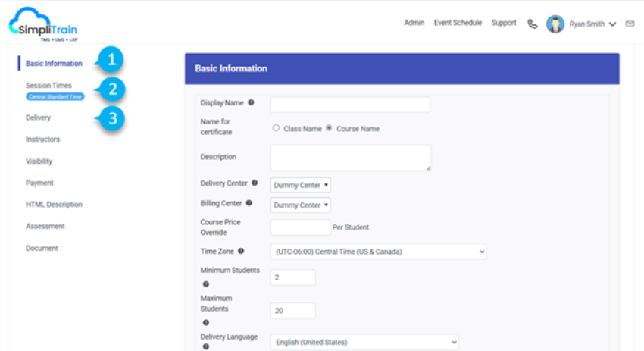Focus the Maximum Students field
Image resolution: width=644 pixels, height=351 pixels.
click(293, 311)
